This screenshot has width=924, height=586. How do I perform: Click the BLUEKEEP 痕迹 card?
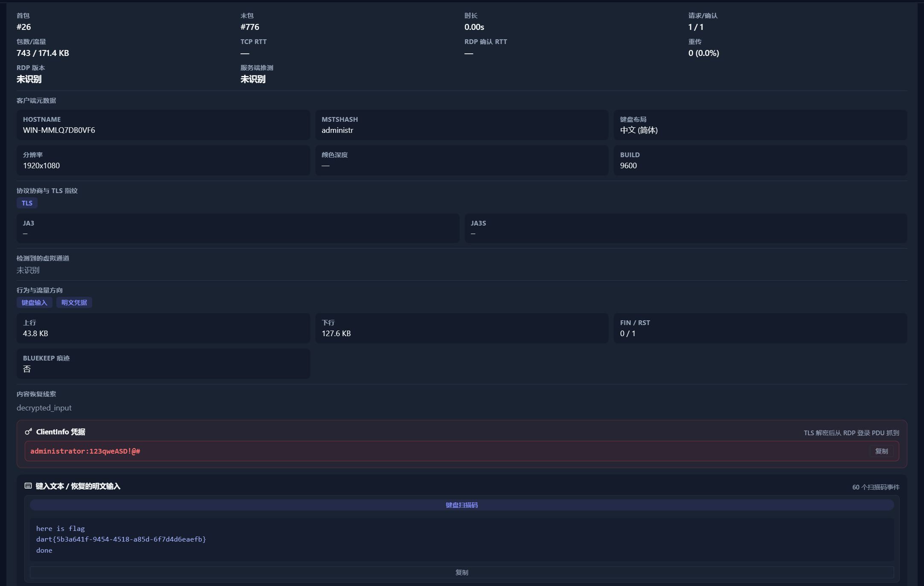point(163,363)
